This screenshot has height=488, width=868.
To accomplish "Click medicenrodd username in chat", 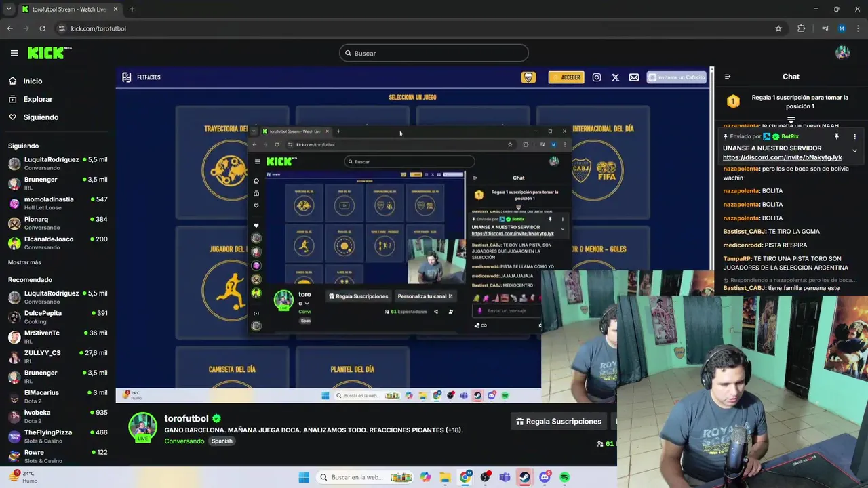I will click(743, 245).
